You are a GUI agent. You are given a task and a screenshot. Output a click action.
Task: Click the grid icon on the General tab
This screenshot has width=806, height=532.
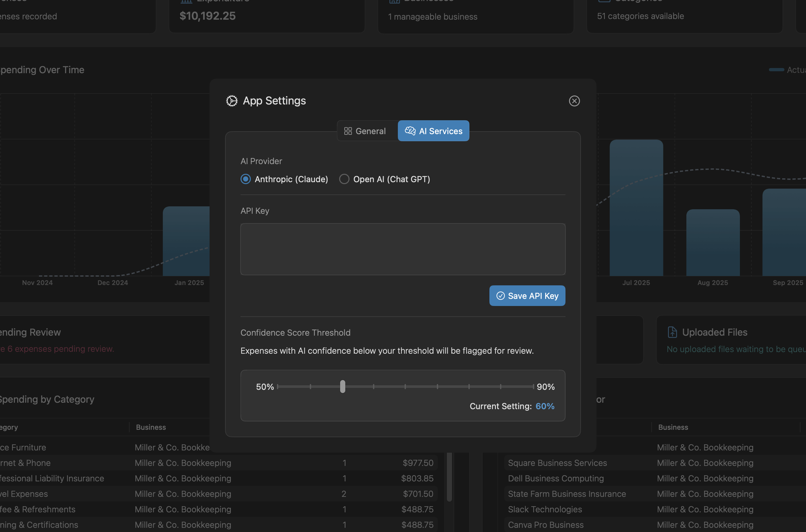(348, 131)
